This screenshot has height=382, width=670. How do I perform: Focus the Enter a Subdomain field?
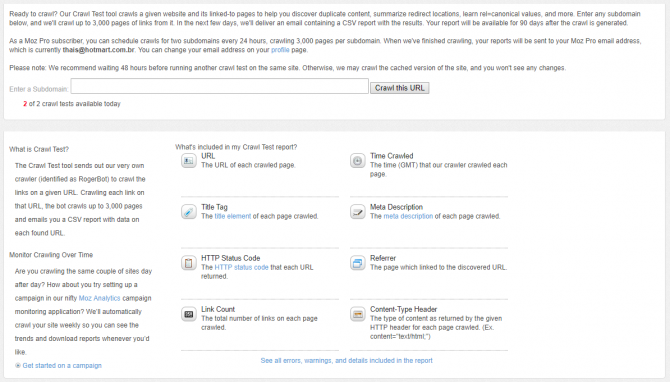tap(220, 86)
